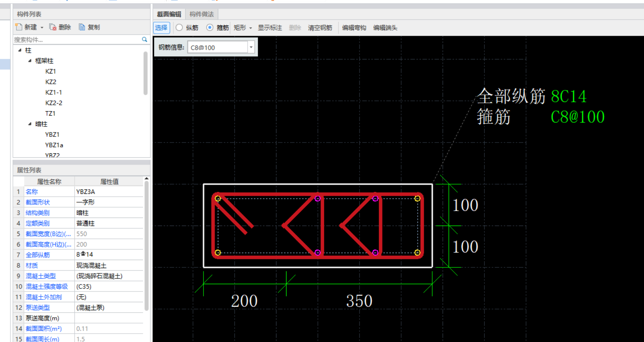This screenshot has height=342, width=644.
Task: Click the 混凝土强度等级 property link
Action: click(47, 286)
